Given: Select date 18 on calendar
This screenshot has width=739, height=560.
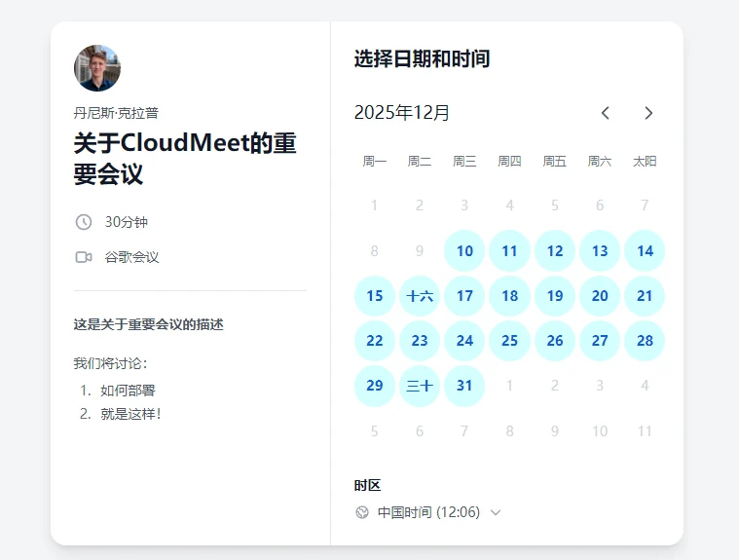Looking at the screenshot, I should point(509,296).
